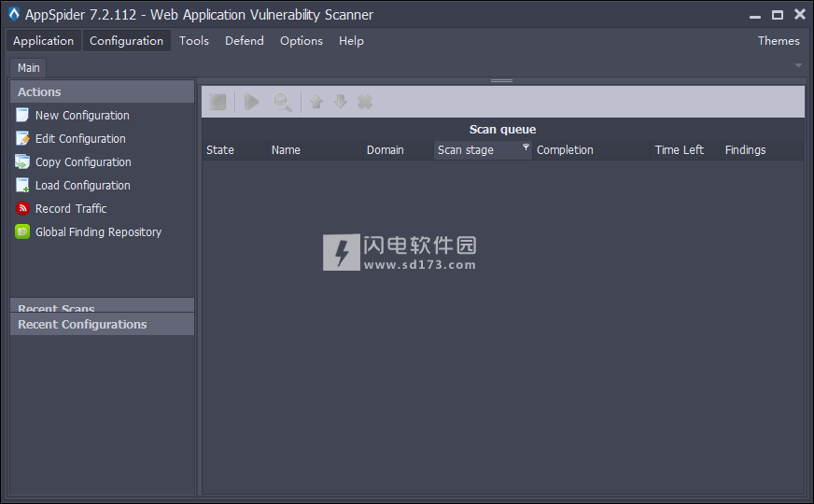Minimize the AppSpider window
Viewport: 814px width, 504px height.
[755, 16]
